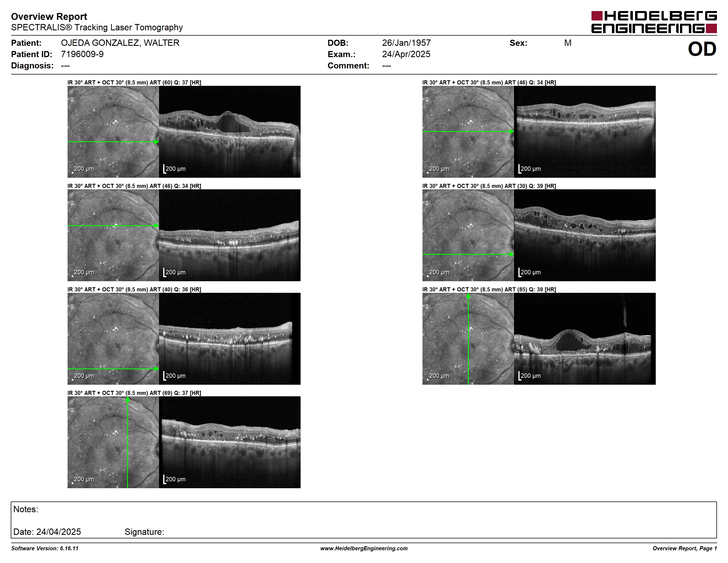Click the IR fundus image beside ART (60) scan
The height and width of the screenshot is (563, 728).
coord(113,132)
